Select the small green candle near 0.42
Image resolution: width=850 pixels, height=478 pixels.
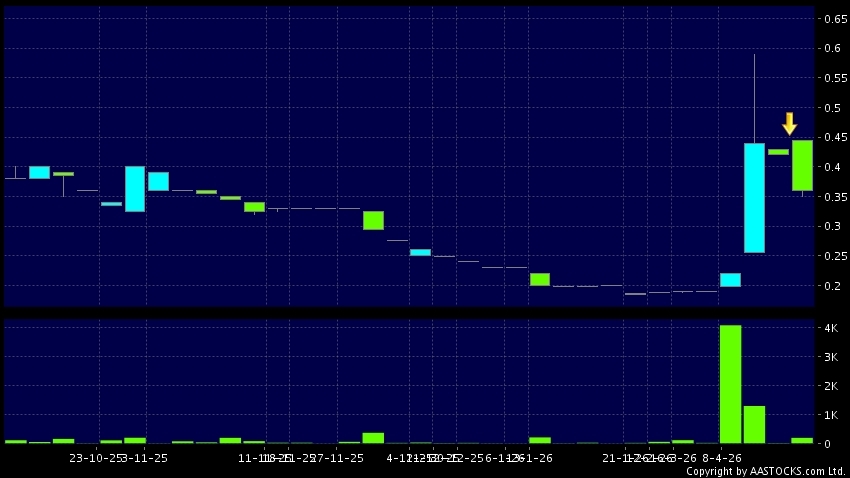click(x=778, y=152)
